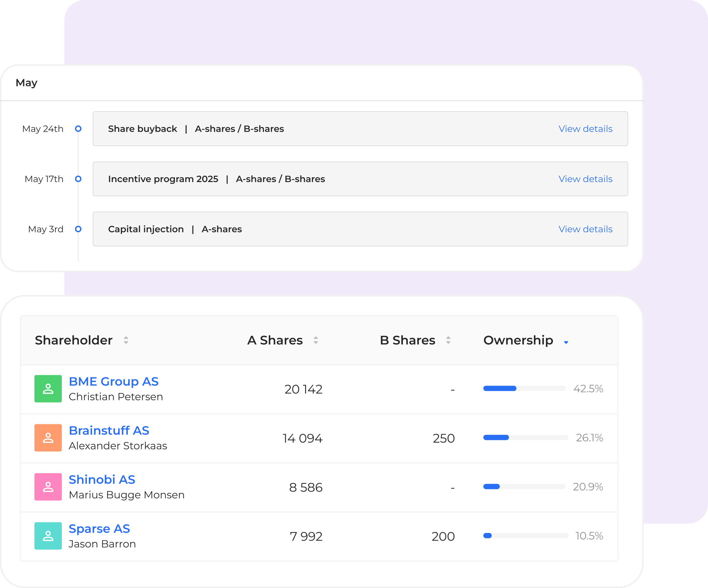The width and height of the screenshot is (708, 588).
Task: Toggle Ownership sort direction arrow
Action: 566,342
